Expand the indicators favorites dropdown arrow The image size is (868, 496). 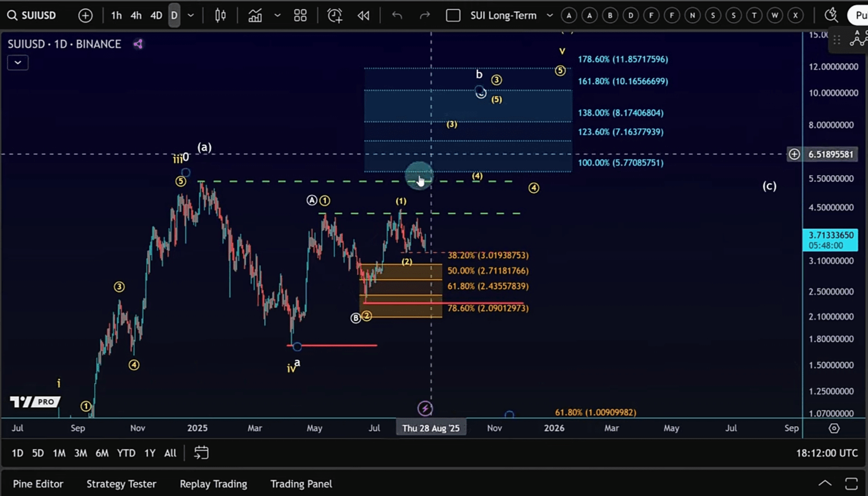pyautogui.click(x=277, y=16)
